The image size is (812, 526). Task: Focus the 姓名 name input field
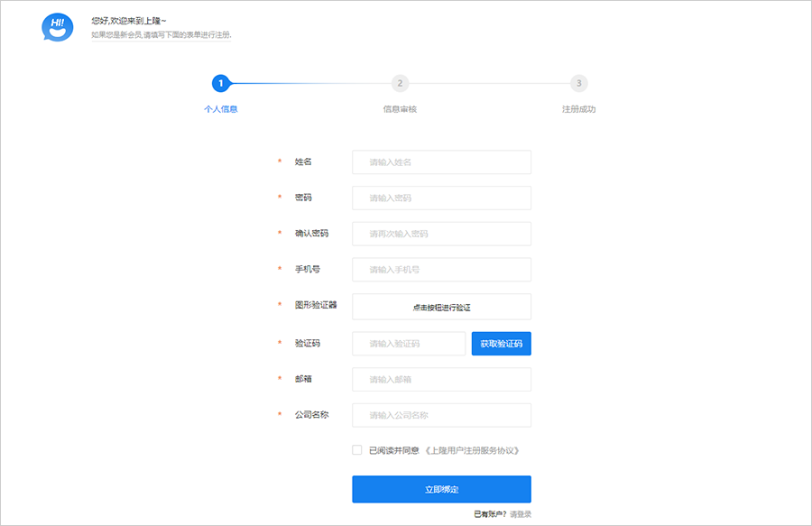pyautogui.click(x=441, y=162)
